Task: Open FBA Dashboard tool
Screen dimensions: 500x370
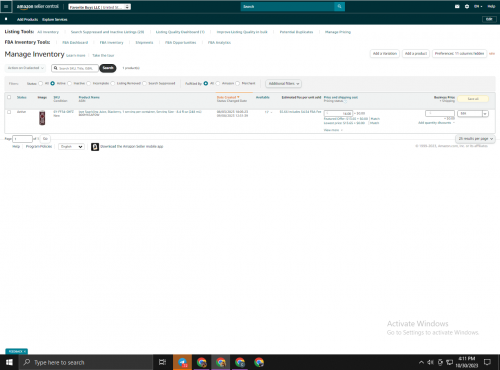Action: 75,43
